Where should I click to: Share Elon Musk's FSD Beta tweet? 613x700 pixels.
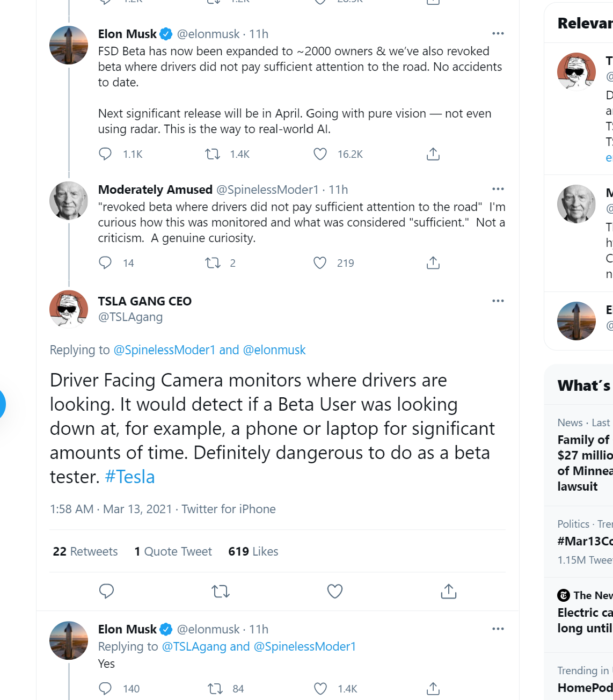(433, 155)
